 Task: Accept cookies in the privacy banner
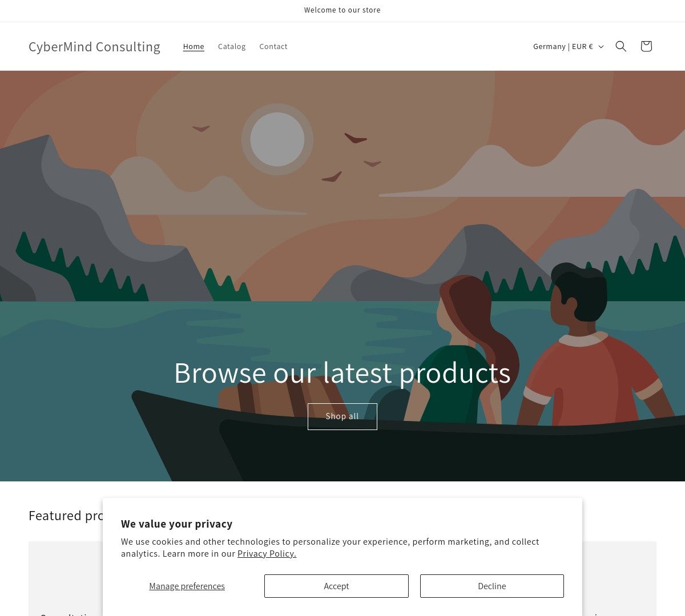(x=336, y=586)
